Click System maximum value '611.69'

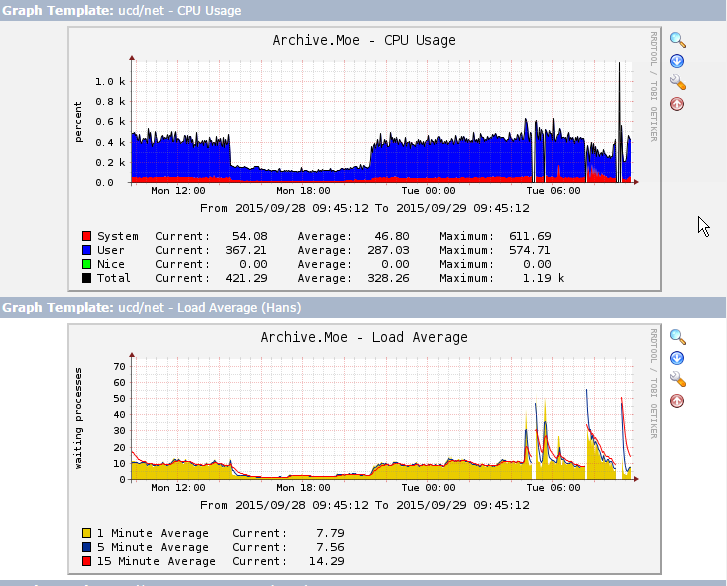click(x=530, y=236)
